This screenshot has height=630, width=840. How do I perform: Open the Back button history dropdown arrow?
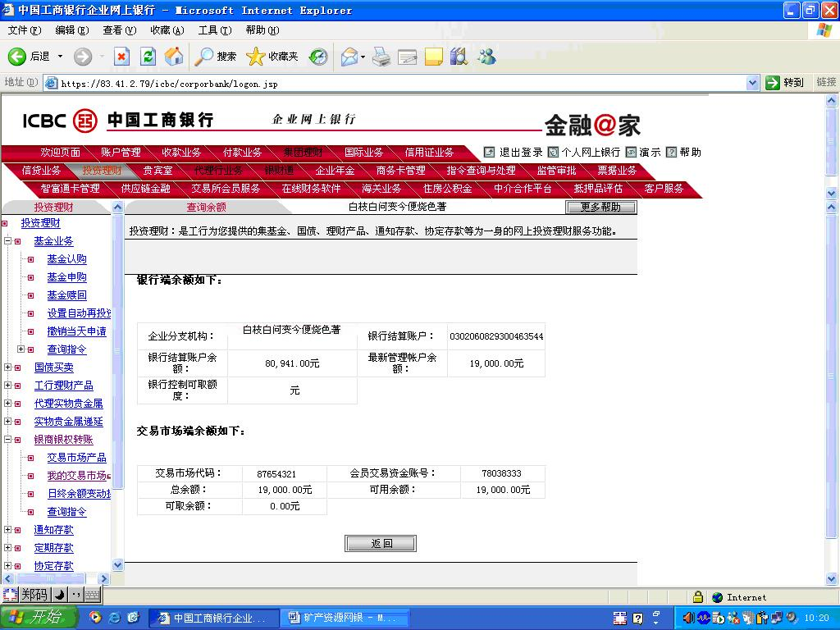click(x=60, y=57)
